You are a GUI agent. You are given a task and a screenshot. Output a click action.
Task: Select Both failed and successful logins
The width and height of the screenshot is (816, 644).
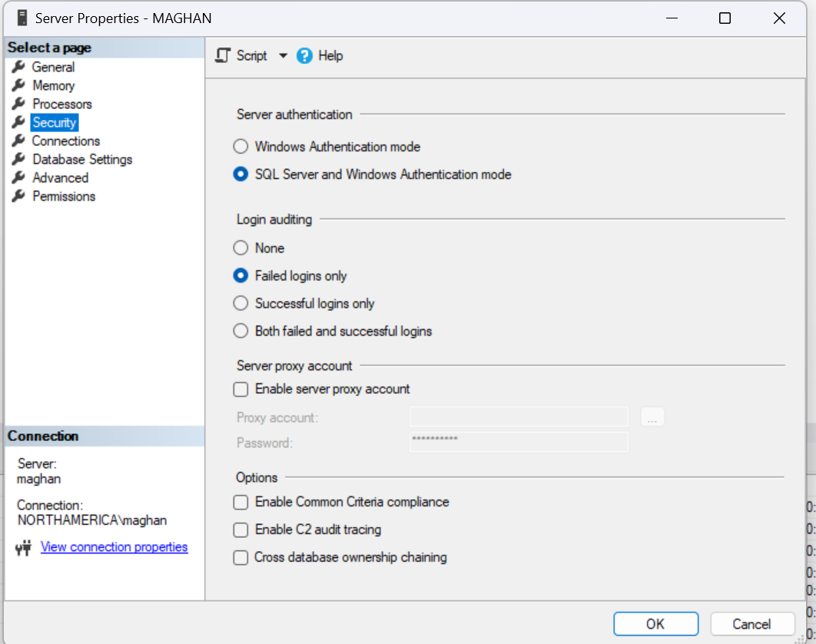pos(240,331)
